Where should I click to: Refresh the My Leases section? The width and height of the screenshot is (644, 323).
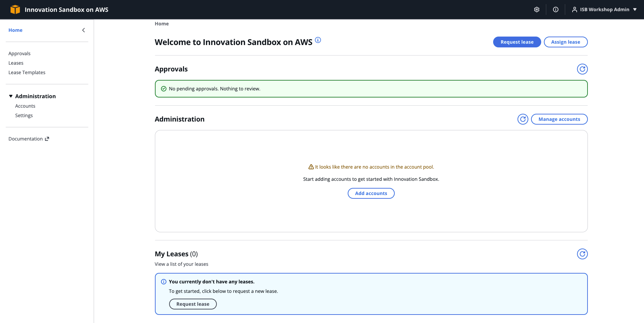582,254
